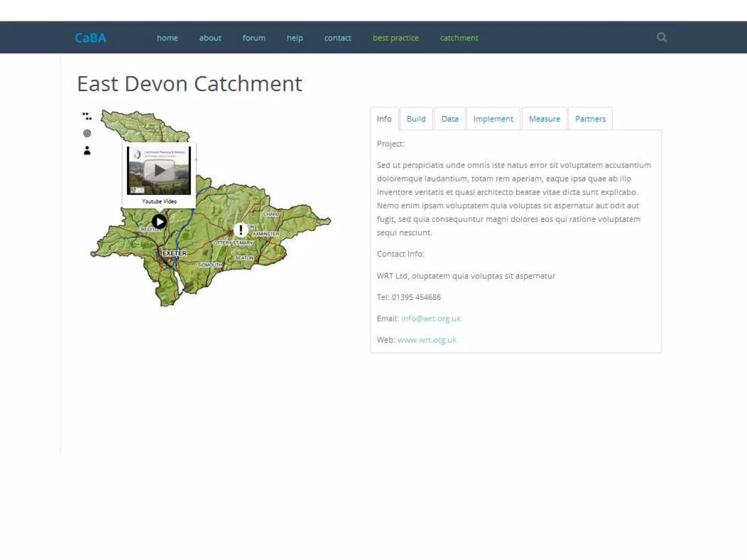The image size is (747, 560).
Task: Click the search magnifier icon
Action: point(661,37)
